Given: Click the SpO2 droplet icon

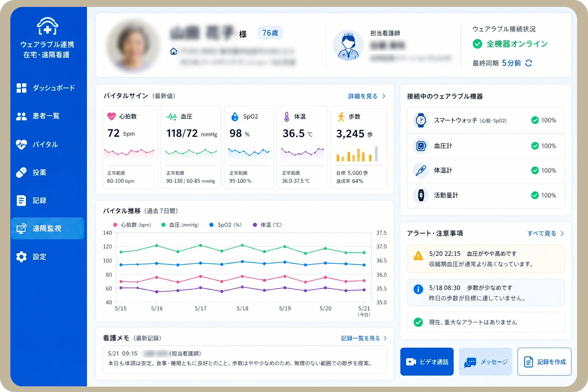Looking at the screenshot, I should (235, 117).
